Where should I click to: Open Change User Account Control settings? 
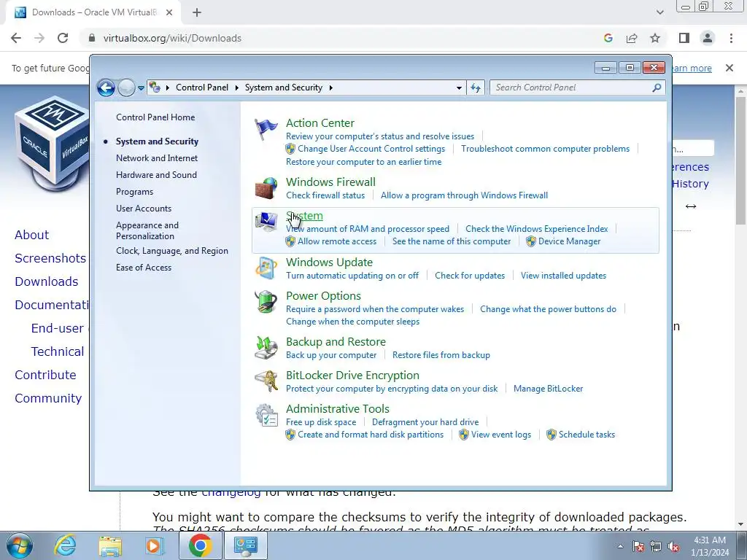[x=371, y=149]
